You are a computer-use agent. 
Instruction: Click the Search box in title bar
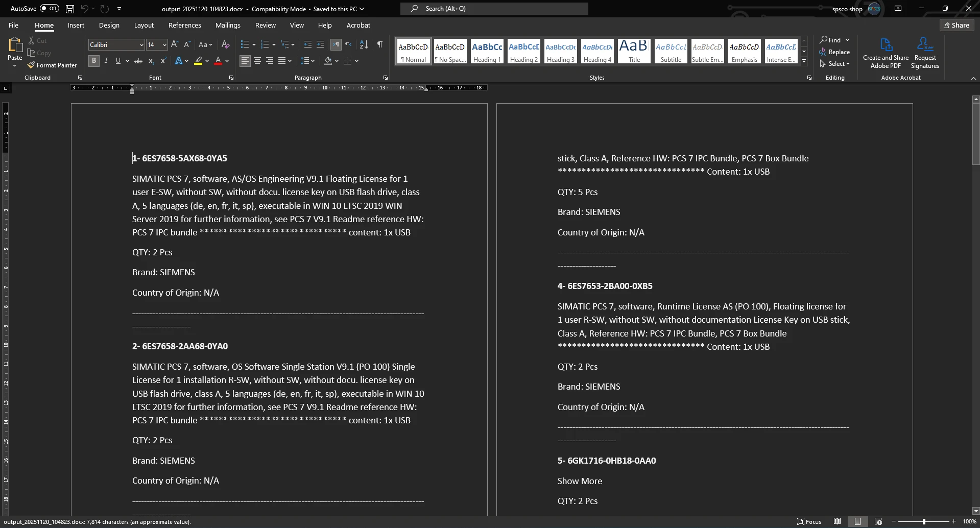pos(494,9)
